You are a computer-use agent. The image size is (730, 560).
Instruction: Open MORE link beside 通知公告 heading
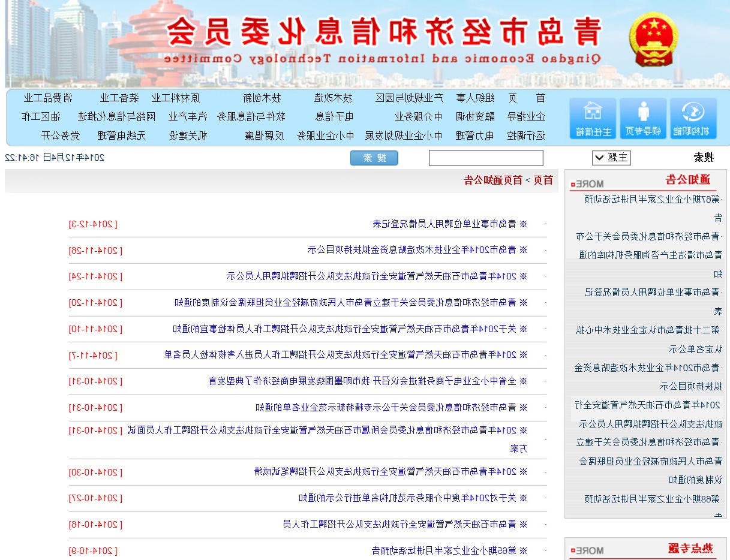pyautogui.click(x=587, y=184)
